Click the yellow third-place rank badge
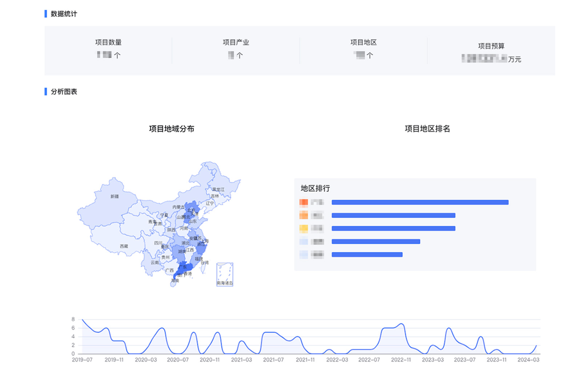Viewport: 588px width, 367px height. tap(303, 229)
